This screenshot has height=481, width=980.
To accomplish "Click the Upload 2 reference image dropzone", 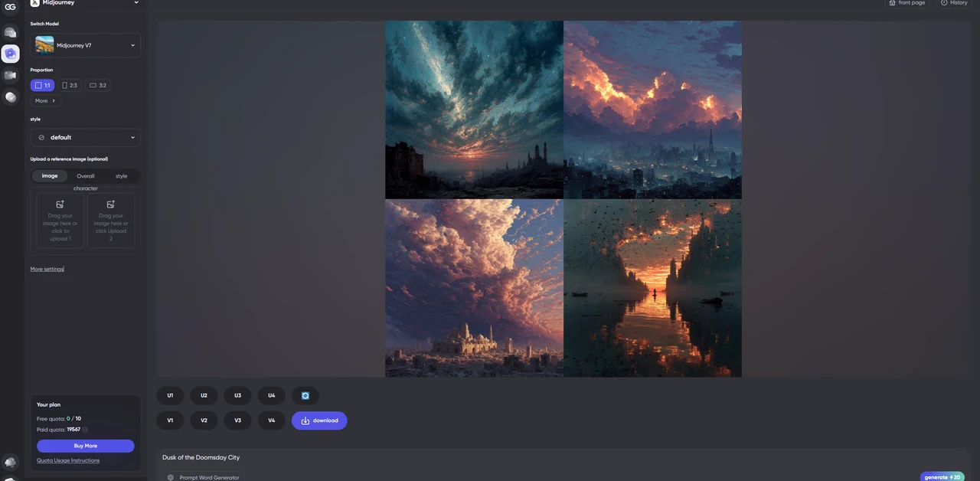I will pyautogui.click(x=111, y=221).
